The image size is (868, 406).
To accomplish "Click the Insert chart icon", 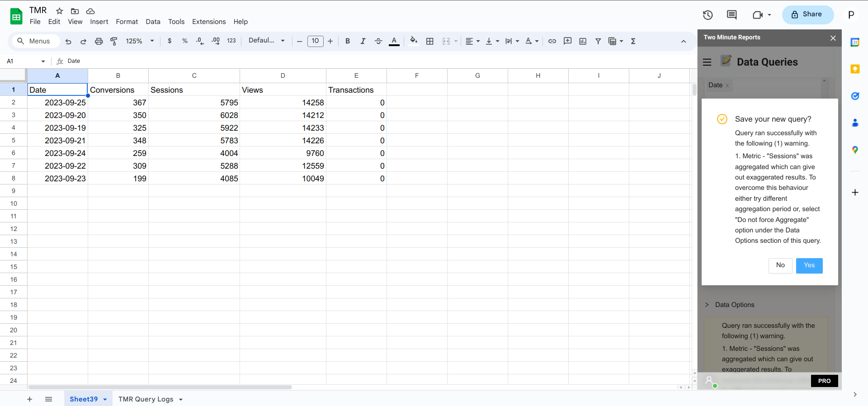I will tap(583, 41).
